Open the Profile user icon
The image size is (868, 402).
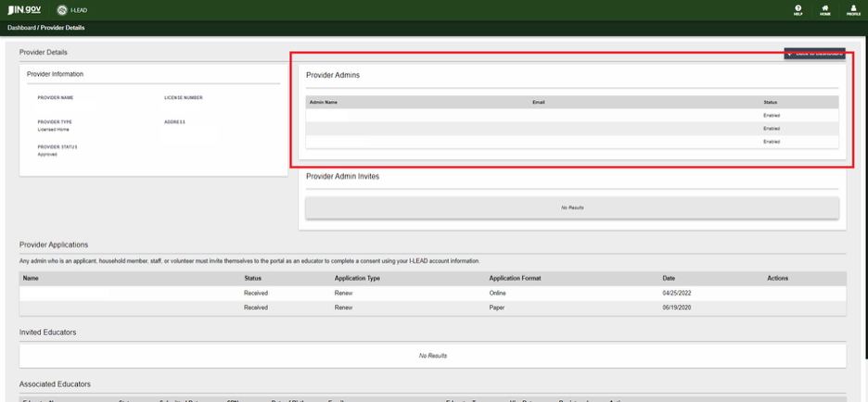coord(852,10)
